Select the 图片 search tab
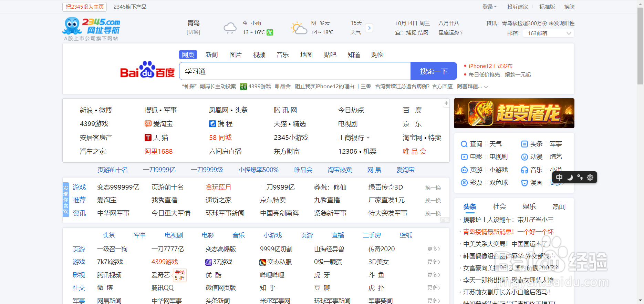The width and height of the screenshot is (644, 304). (236, 55)
